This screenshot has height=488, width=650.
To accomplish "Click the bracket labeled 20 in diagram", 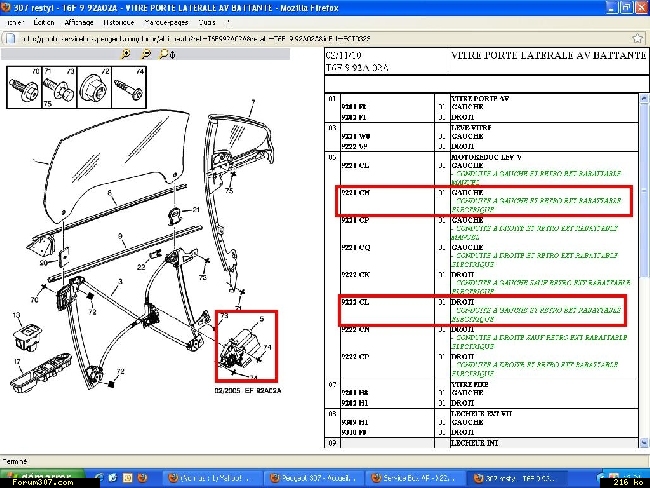I will [63, 257].
